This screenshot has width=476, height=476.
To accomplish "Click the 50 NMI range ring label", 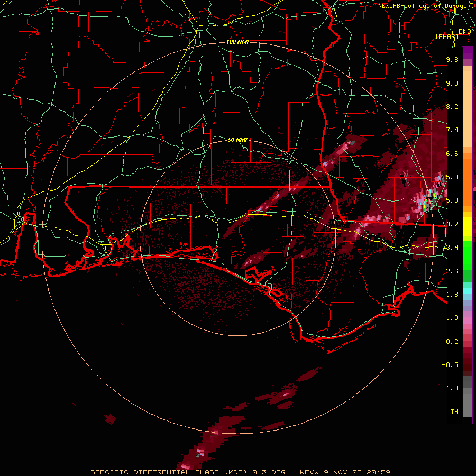I will click(237, 140).
